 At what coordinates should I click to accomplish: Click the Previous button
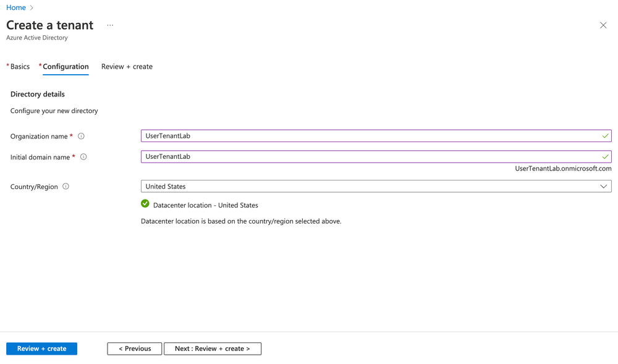(134, 349)
